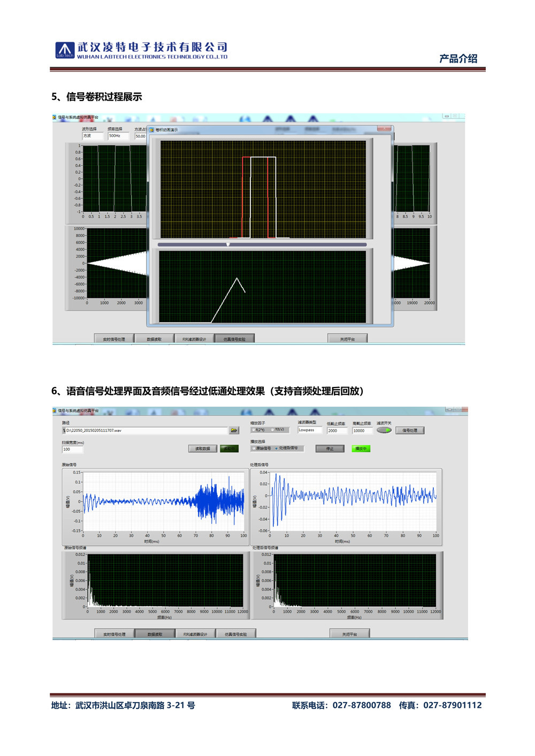
Task: Click the Lab Tech company logo in the header
Action: tap(65, 50)
